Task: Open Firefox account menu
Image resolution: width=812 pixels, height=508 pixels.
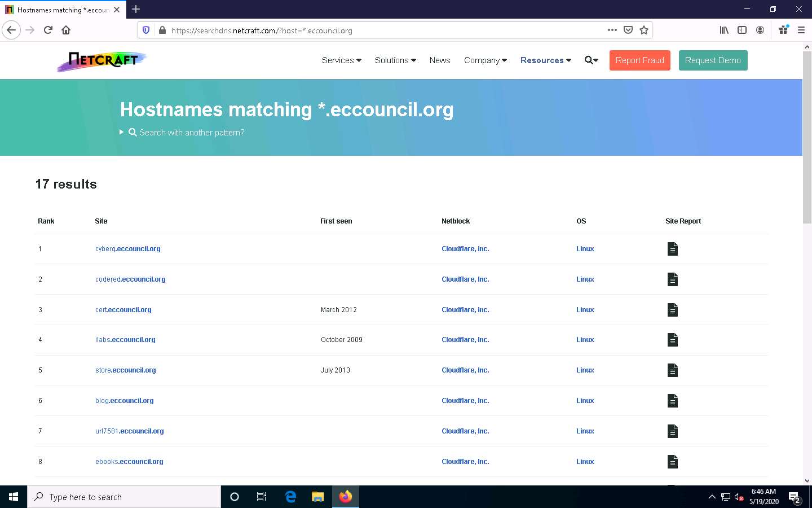Action: [760, 30]
